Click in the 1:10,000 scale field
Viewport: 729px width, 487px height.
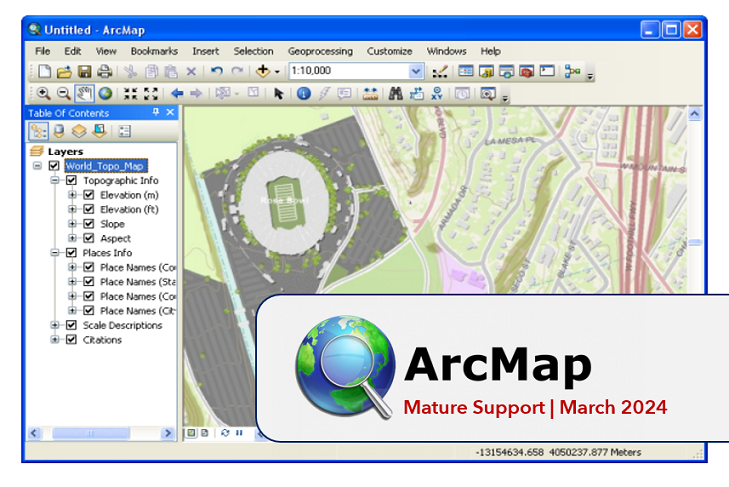pos(349,71)
